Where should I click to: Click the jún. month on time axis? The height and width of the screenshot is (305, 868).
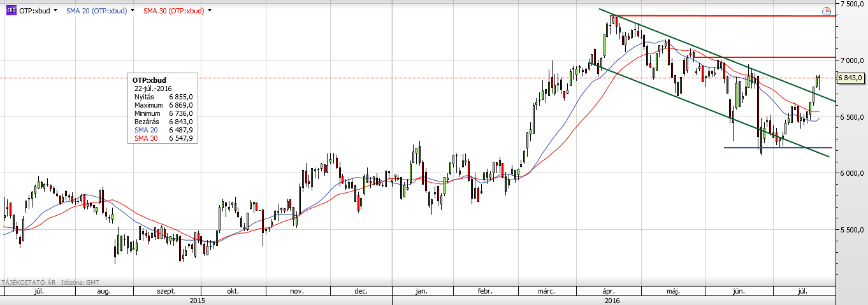[739, 291]
